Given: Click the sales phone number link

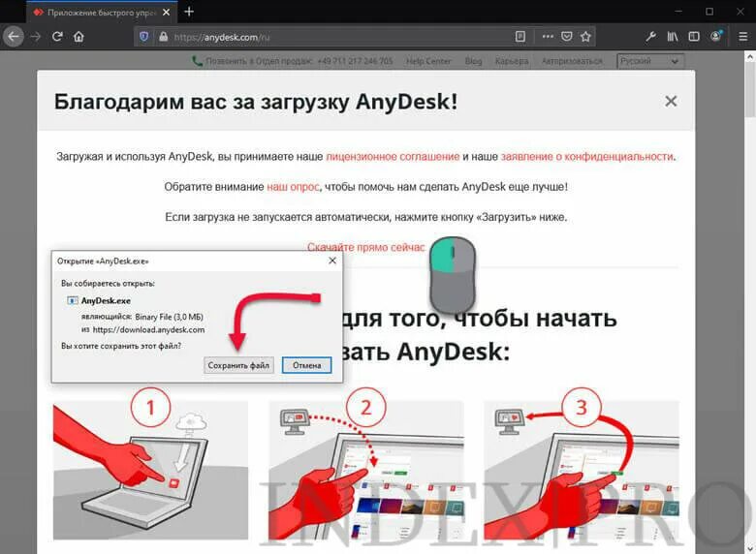Looking at the screenshot, I should tap(355, 61).
